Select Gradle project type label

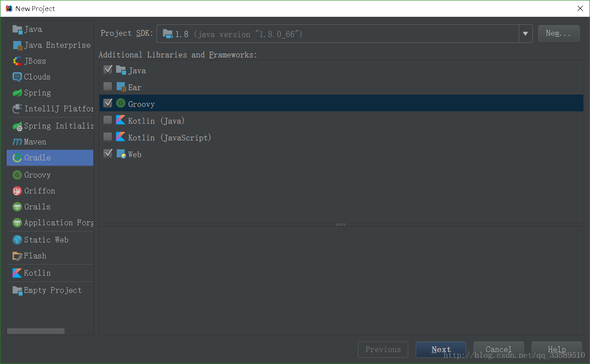38,158
